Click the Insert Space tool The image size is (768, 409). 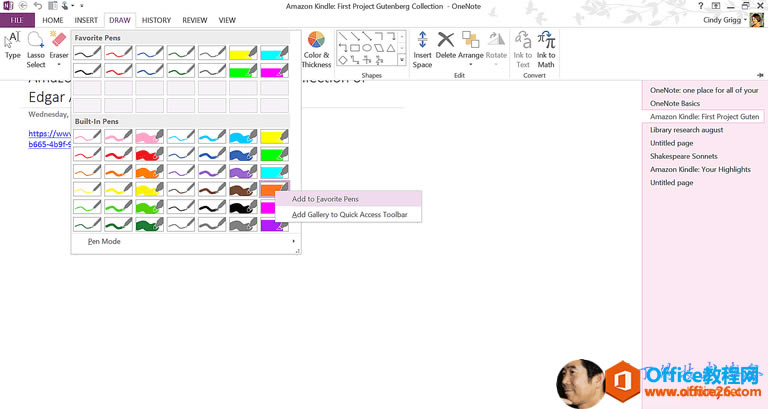[x=422, y=50]
